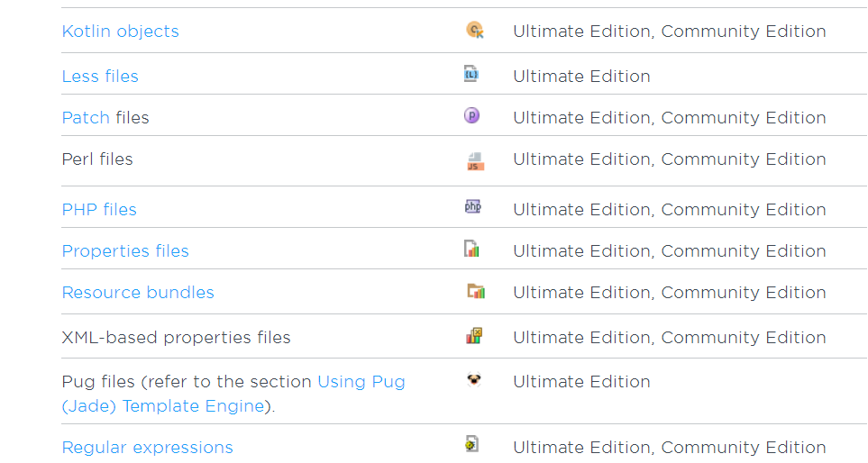Screen dimensions: 868x463
Task: Click the Perl files icon
Action: click(475, 161)
